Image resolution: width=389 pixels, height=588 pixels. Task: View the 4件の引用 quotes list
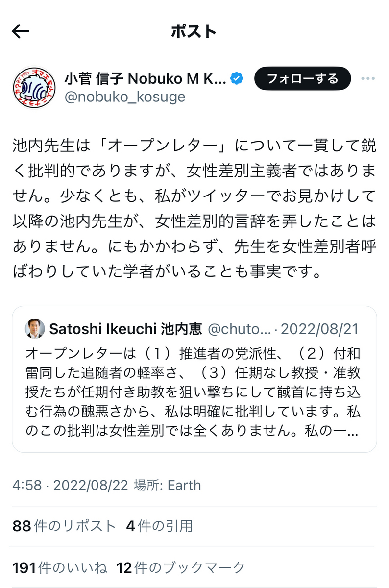pos(159,526)
